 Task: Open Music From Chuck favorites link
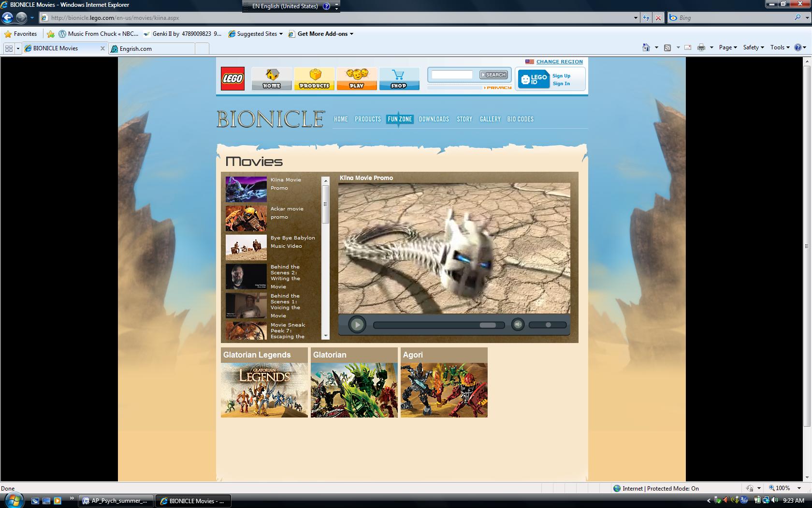pyautogui.click(x=99, y=34)
